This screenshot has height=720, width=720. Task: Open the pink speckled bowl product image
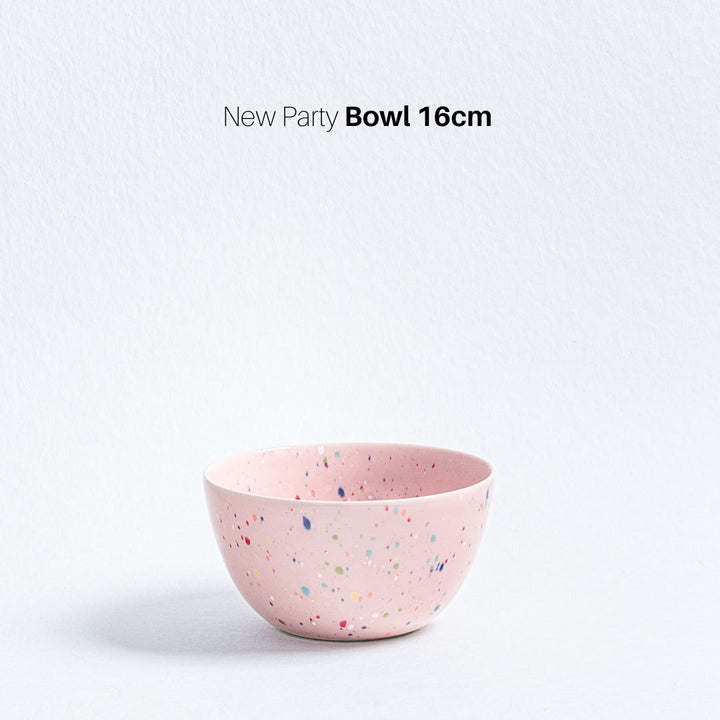click(349, 542)
